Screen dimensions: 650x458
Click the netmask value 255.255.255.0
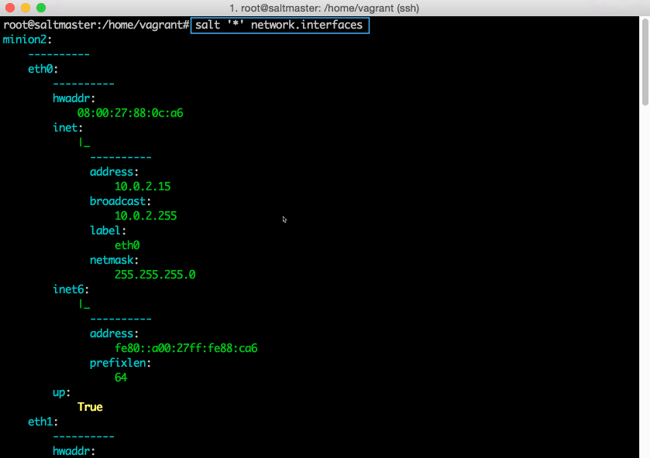pyautogui.click(x=155, y=274)
